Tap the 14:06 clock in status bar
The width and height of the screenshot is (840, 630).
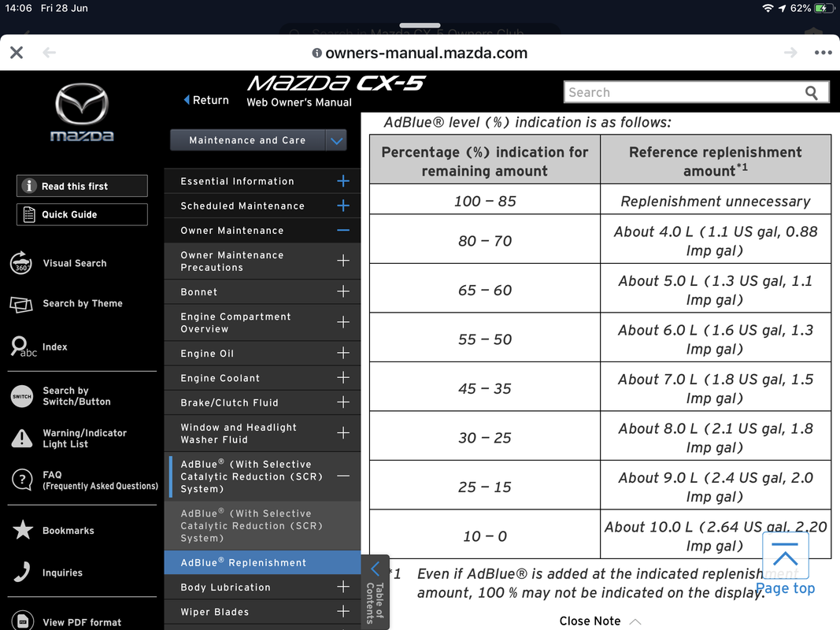tap(18, 8)
